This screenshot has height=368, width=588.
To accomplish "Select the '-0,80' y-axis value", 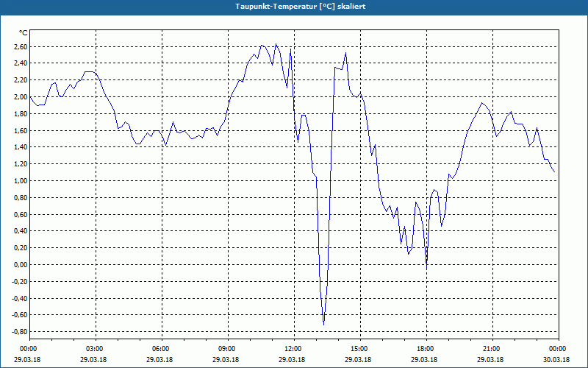I will click(20, 332).
